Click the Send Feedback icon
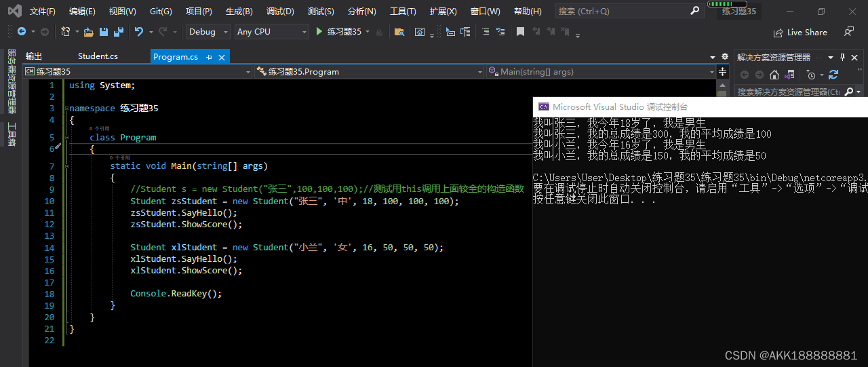 tap(848, 32)
